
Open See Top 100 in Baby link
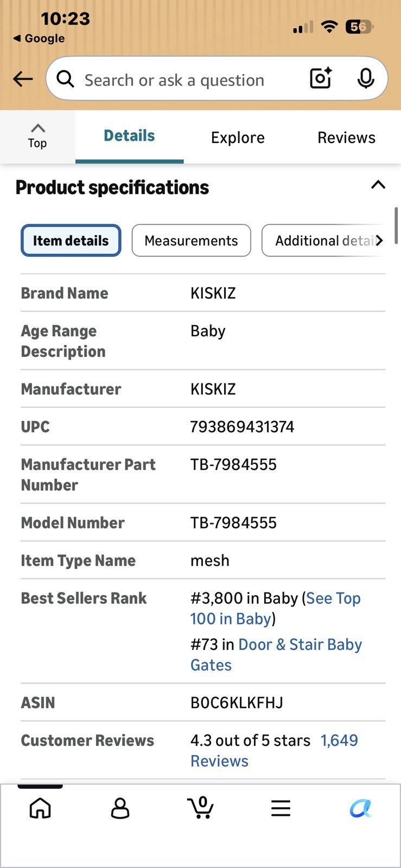pyautogui.click(x=275, y=609)
